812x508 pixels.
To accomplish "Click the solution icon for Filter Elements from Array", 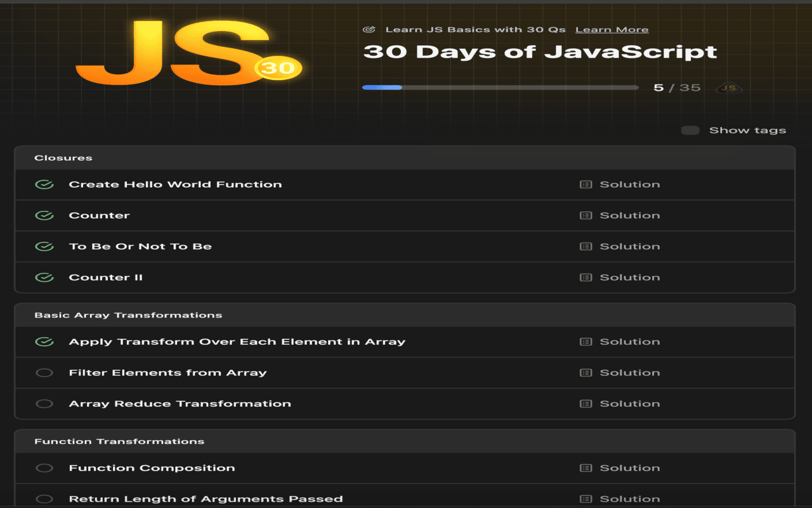I will click(586, 373).
